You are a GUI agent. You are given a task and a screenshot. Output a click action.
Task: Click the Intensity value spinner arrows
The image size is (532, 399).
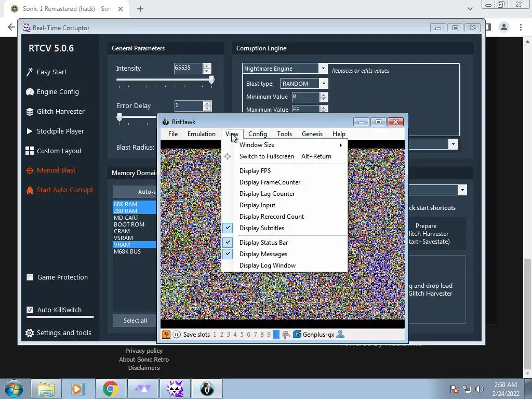[x=207, y=68]
